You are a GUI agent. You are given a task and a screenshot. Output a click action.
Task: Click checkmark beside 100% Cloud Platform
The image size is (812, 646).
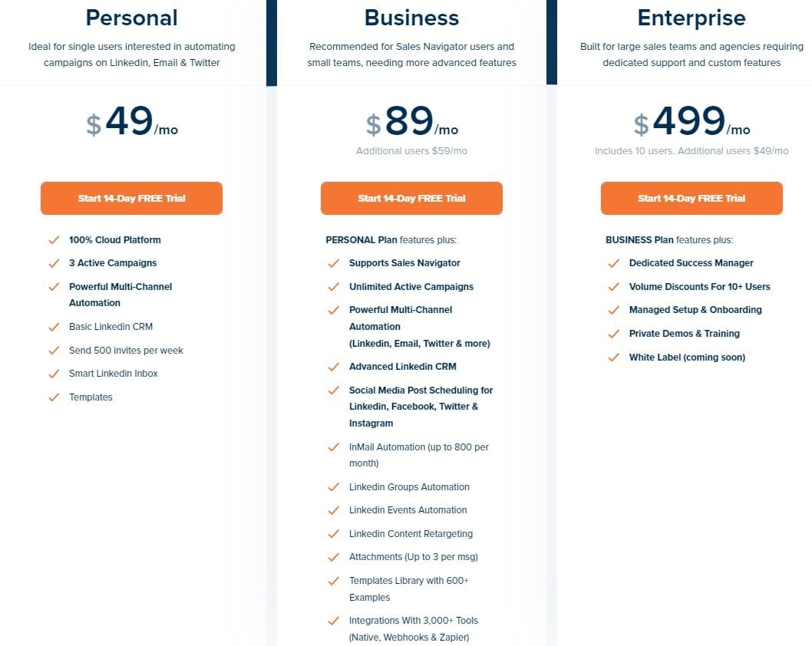tap(54, 240)
